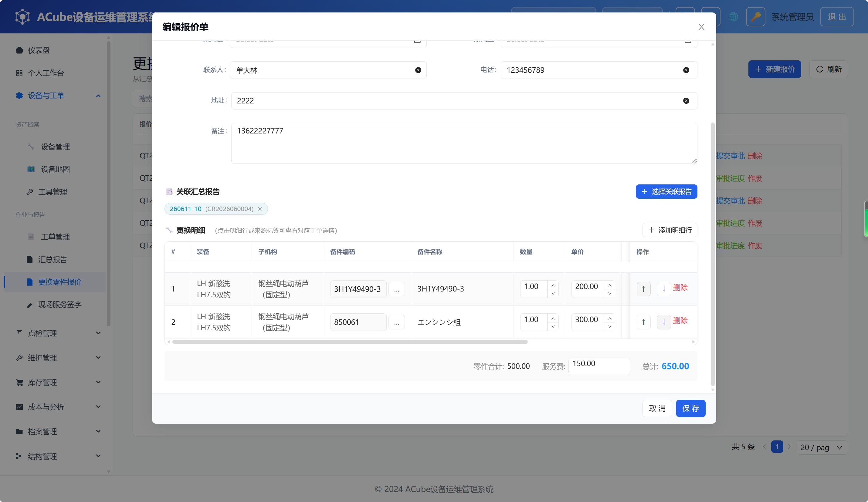
Task: Move row 1 up with the arrow
Action: (643, 289)
